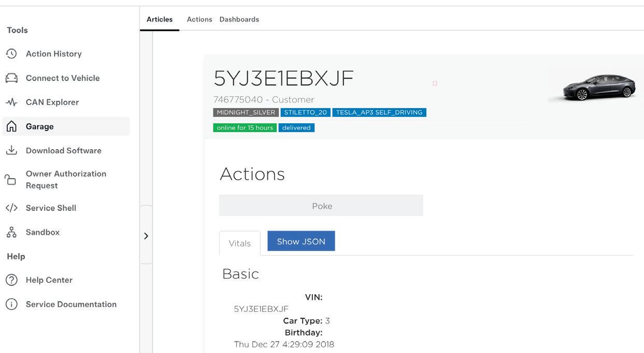Open Owner Authorization Request
This screenshot has height=353, width=644.
(66, 180)
